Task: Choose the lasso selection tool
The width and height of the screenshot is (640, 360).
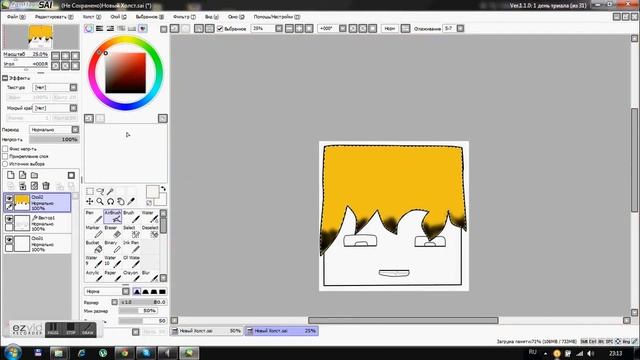Action: click(x=100, y=191)
